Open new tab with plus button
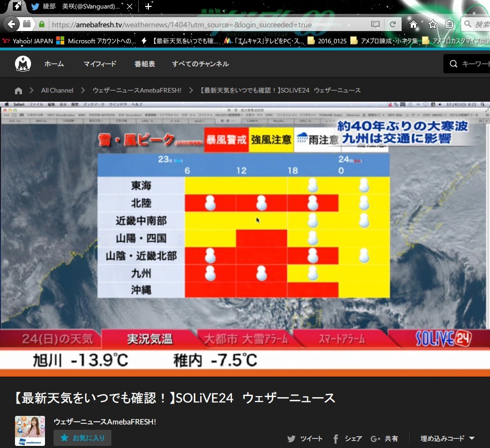Image resolution: width=490 pixels, height=448 pixels. tap(148, 6)
